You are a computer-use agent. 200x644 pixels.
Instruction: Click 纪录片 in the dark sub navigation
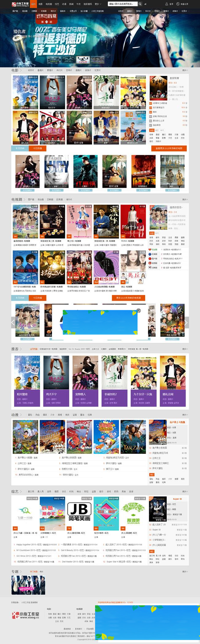[184, 11]
